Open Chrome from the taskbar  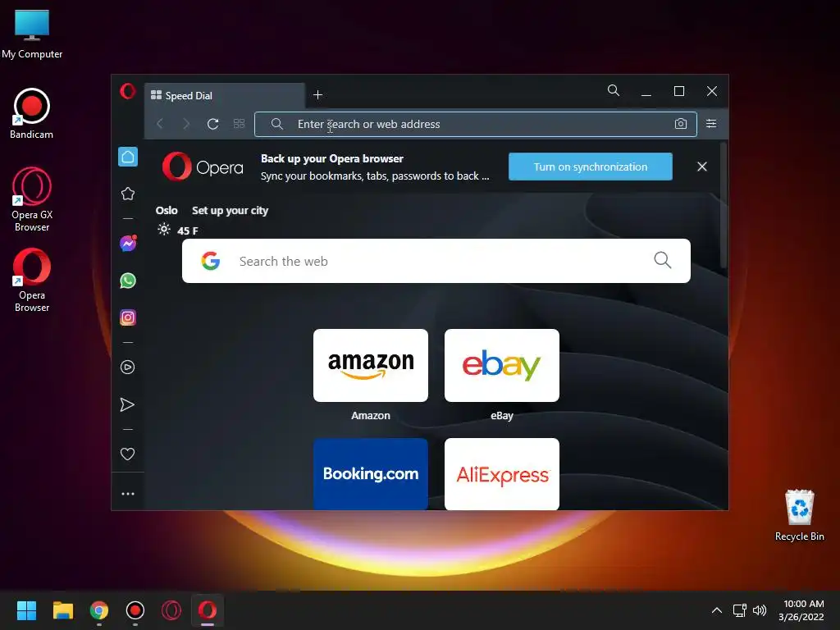coord(99,610)
